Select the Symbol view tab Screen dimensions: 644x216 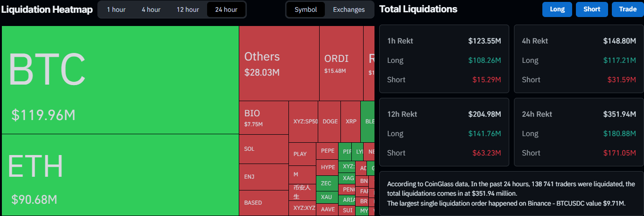[x=306, y=9]
